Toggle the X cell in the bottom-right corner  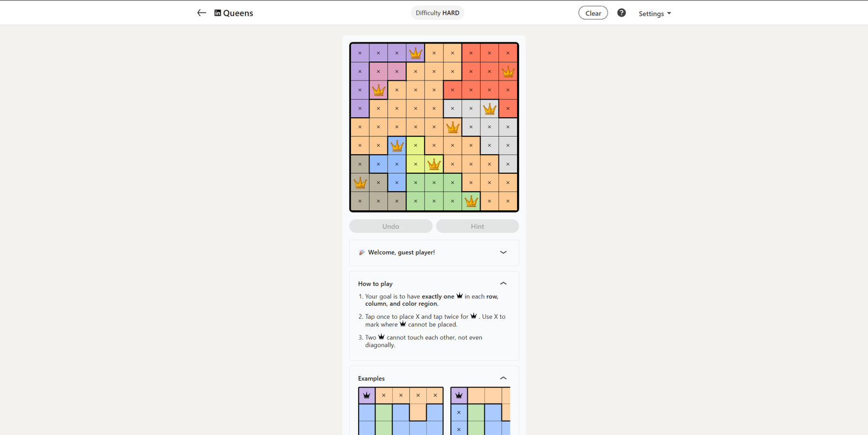[x=508, y=201]
